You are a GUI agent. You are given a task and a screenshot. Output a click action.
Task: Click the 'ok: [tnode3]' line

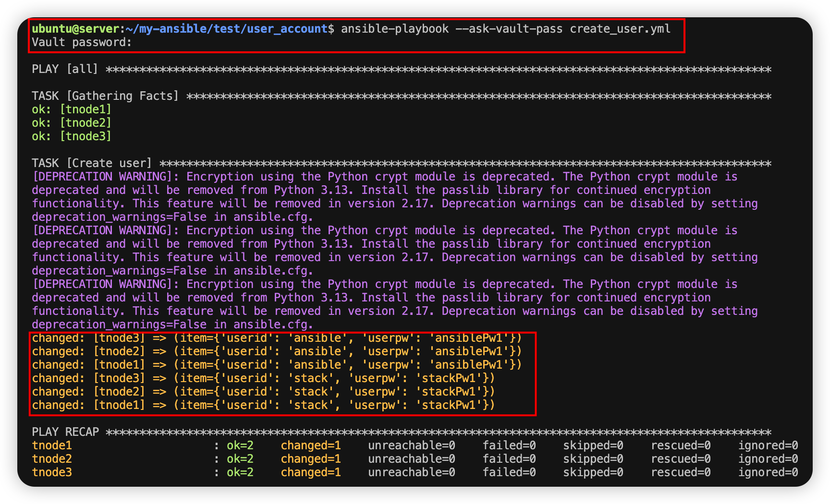coord(72,136)
